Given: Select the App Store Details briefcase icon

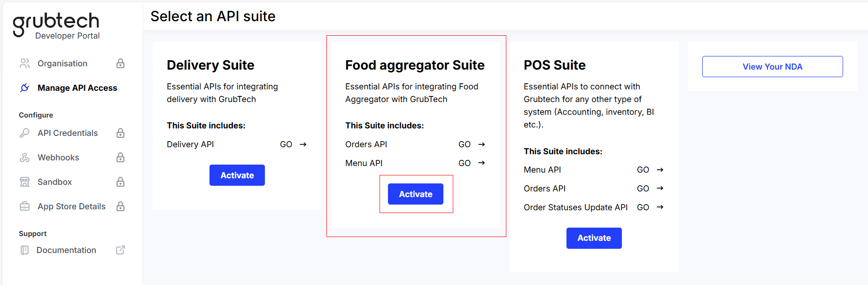Looking at the screenshot, I should pos(24,206).
